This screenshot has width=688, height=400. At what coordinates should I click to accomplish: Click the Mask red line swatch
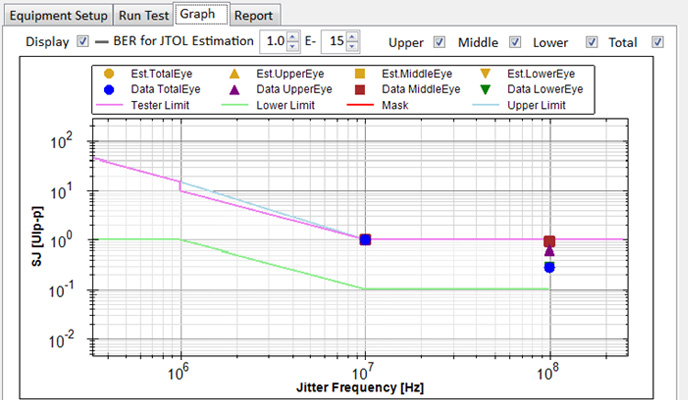[x=360, y=105]
